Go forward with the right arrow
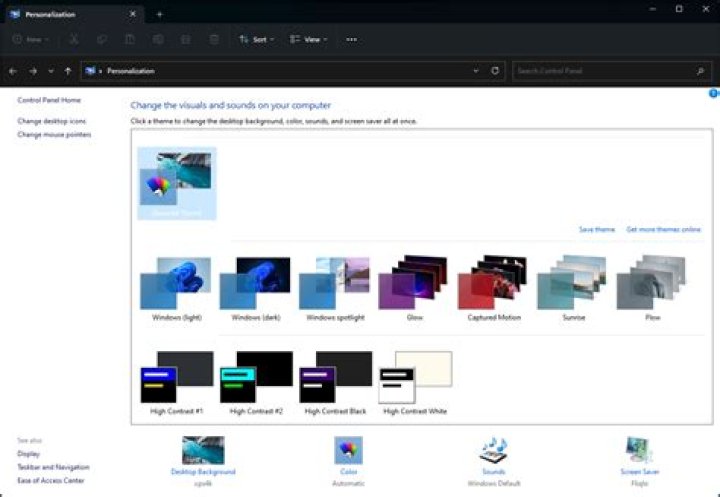 pos(33,71)
